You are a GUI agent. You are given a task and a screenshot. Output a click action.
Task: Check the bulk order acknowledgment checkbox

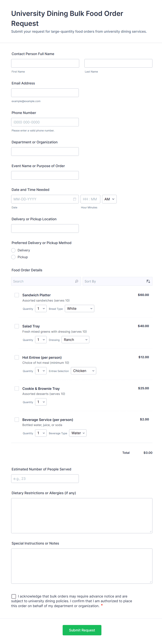pos(14,596)
